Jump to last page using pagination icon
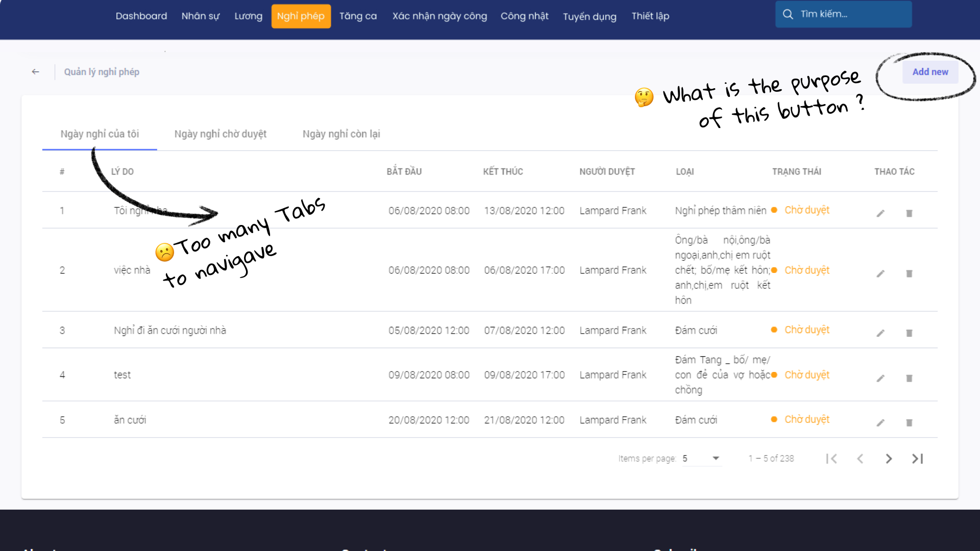980x551 pixels. [x=917, y=459]
